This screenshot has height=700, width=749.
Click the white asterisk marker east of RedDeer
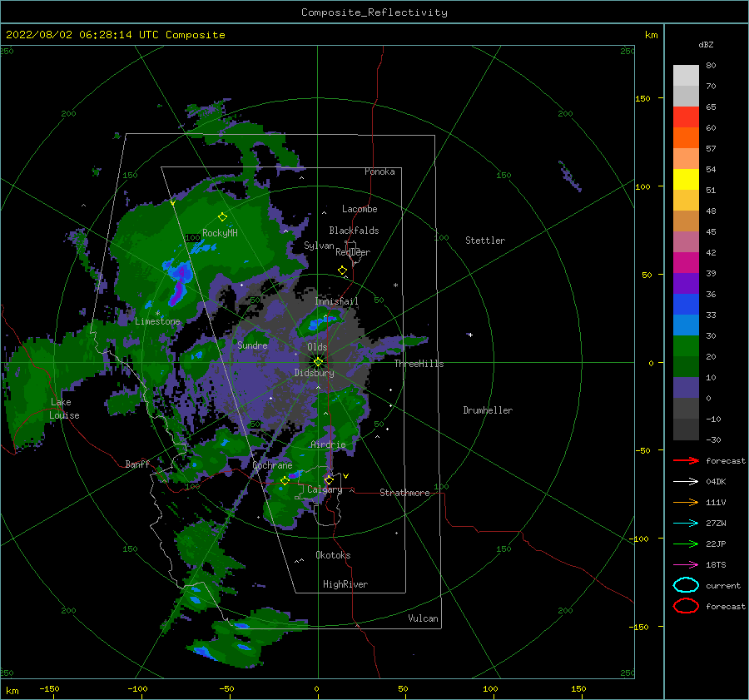[395, 285]
